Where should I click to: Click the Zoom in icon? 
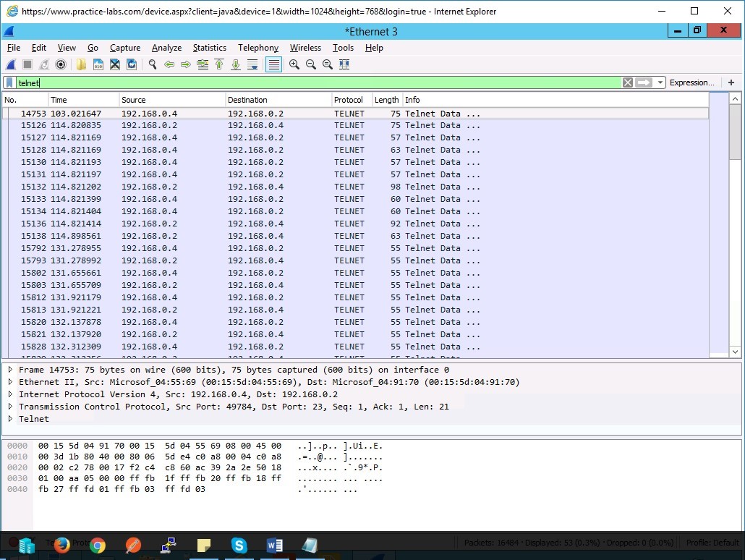pos(294,64)
